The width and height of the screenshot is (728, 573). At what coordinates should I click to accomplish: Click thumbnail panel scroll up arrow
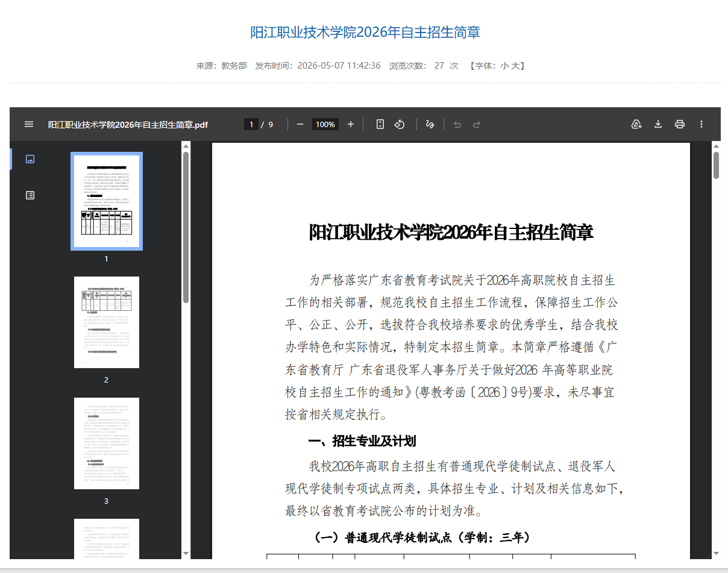click(x=186, y=146)
